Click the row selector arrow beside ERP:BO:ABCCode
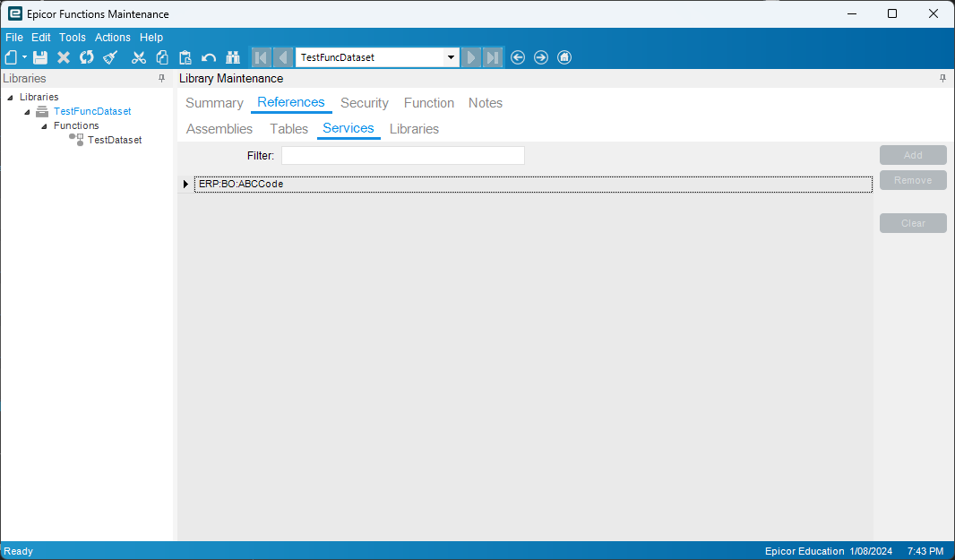The width and height of the screenshot is (955, 560). (185, 184)
